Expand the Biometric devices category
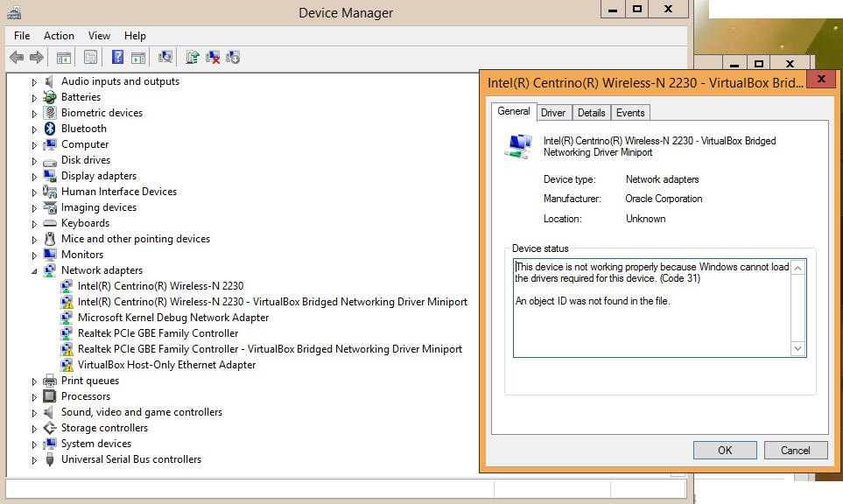 click(x=34, y=114)
